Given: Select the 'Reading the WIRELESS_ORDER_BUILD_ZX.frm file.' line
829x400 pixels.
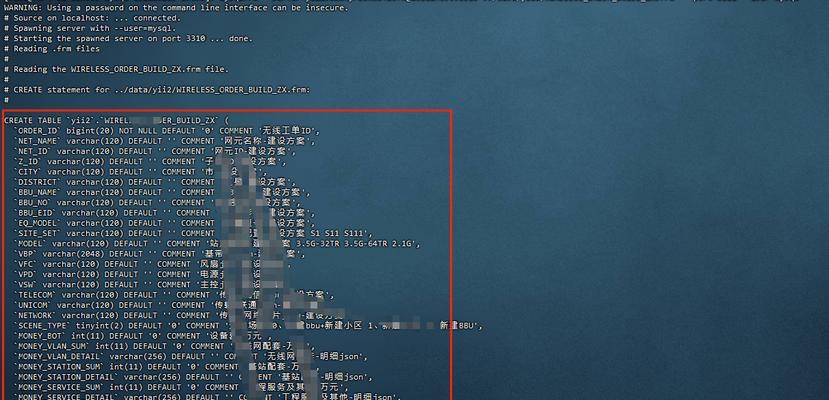Looking at the screenshot, I should pyautogui.click(x=116, y=69).
